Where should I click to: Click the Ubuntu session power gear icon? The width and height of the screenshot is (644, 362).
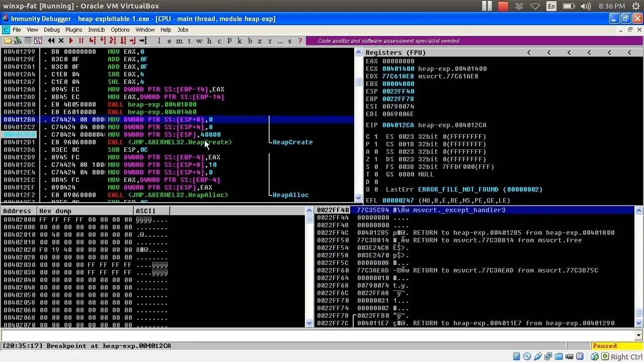pos(636,6)
